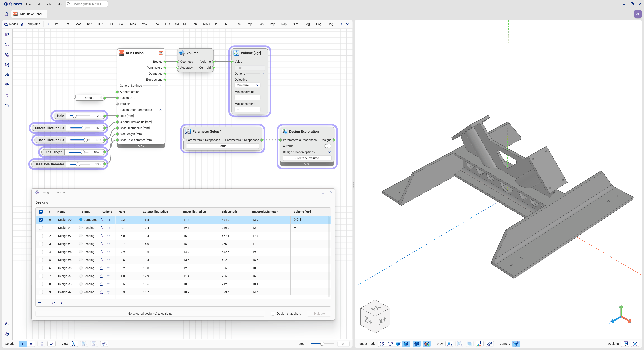Select the Design #3 row checkbox
This screenshot has height=350, width=644.
(41, 244)
